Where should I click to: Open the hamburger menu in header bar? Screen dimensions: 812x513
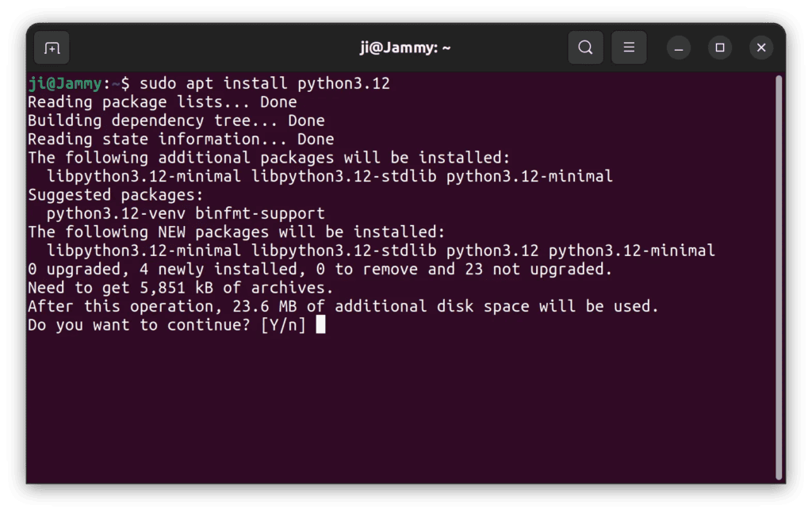tap(629, 48)
